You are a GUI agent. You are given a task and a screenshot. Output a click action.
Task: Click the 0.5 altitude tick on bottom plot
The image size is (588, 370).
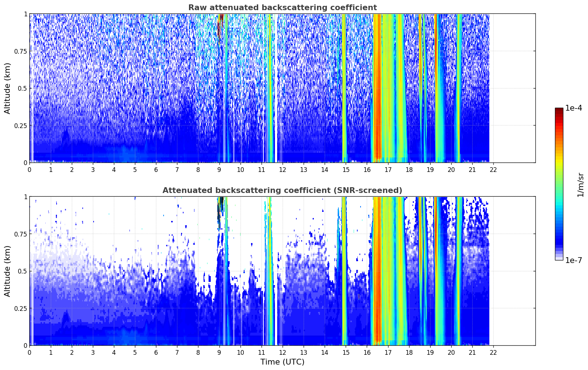click(x=22, y=271)
